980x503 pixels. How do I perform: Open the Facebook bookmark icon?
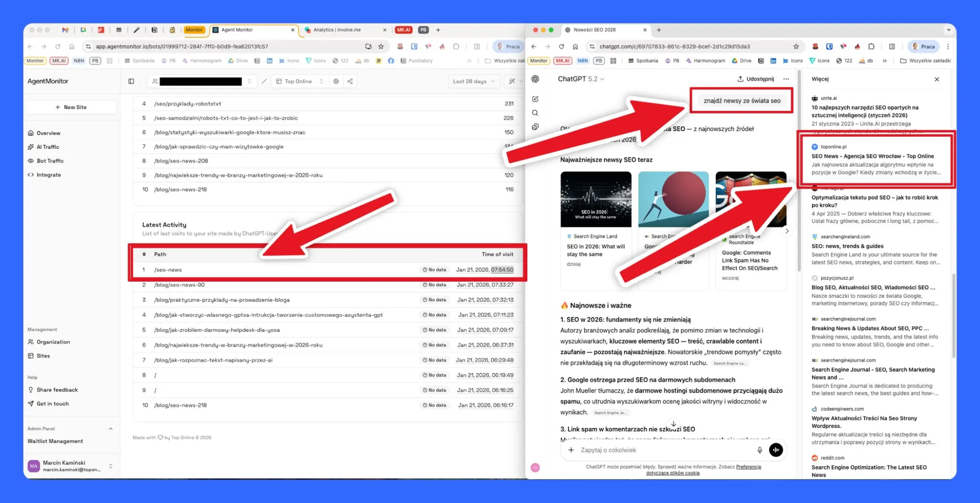coord(391,61)
